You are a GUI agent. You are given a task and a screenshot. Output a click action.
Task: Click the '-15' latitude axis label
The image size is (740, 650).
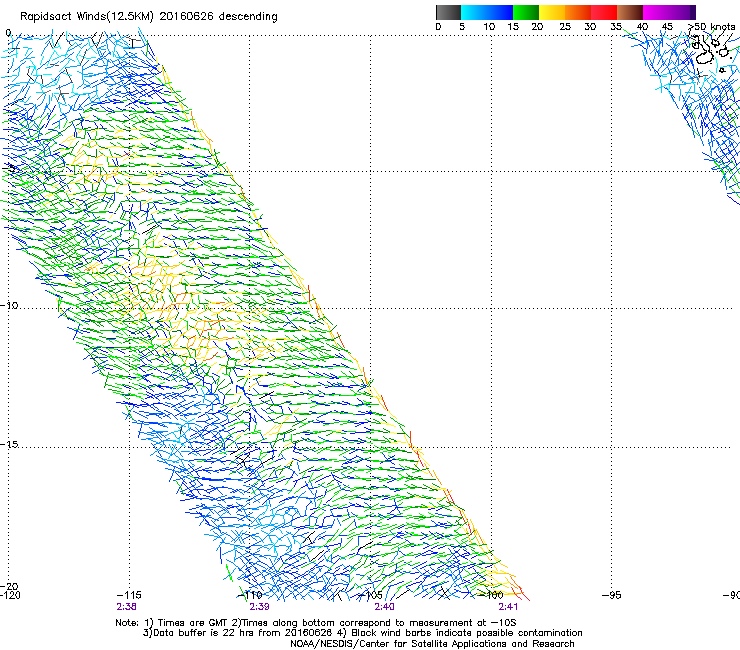[x=9, y=444]
